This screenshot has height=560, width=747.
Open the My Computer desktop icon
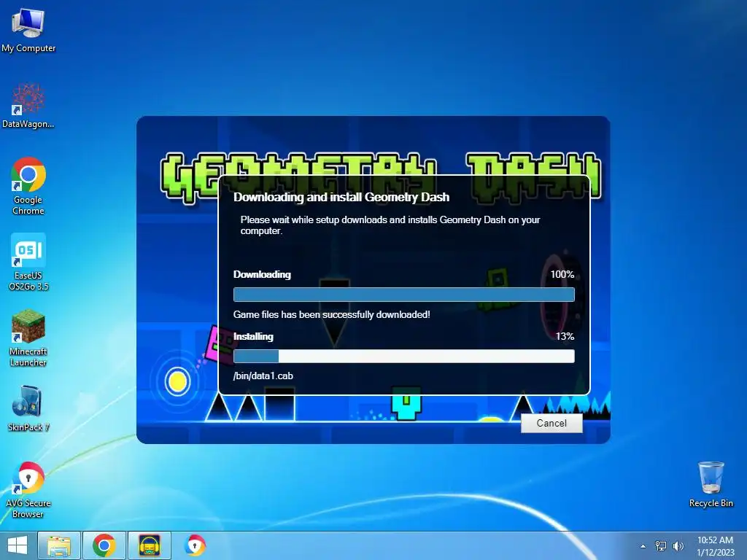tap(28, 29)
